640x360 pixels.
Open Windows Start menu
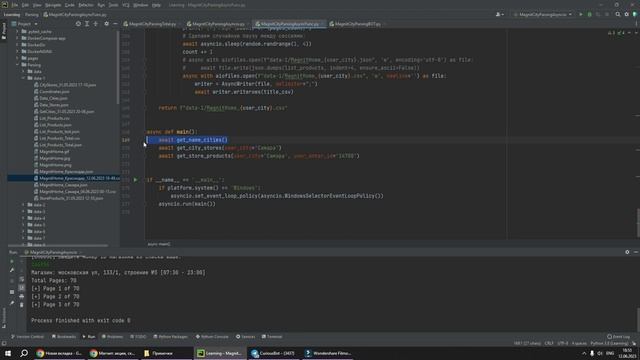[8, 353]
